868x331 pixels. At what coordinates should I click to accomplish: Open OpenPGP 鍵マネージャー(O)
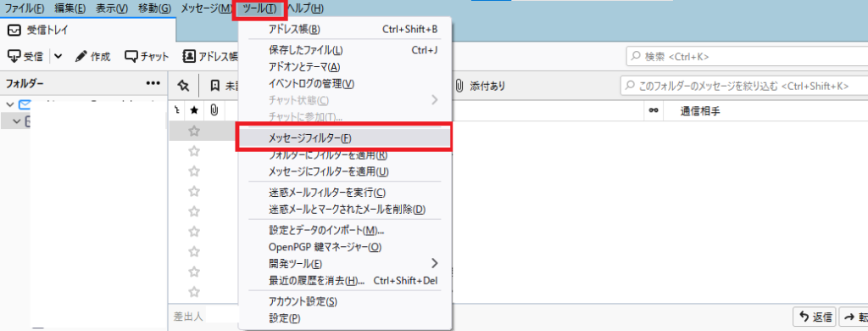pyautogui.click(x=345, y=247)
